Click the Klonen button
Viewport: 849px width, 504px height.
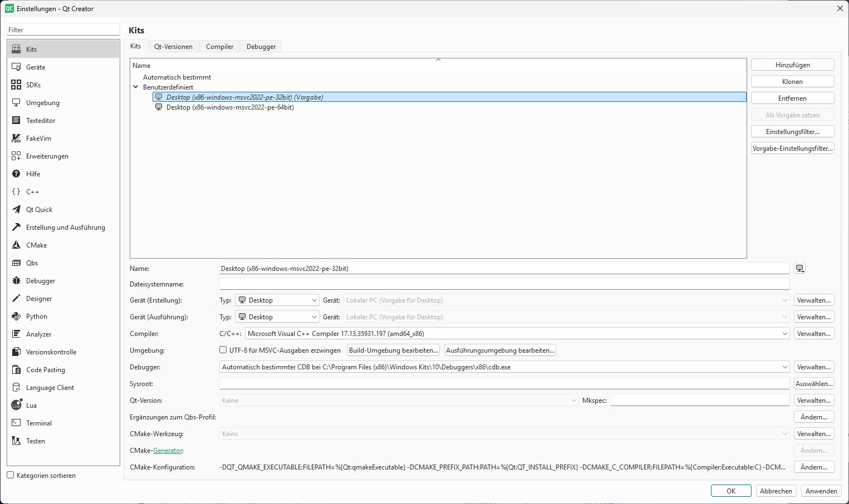tap(793, 82)
